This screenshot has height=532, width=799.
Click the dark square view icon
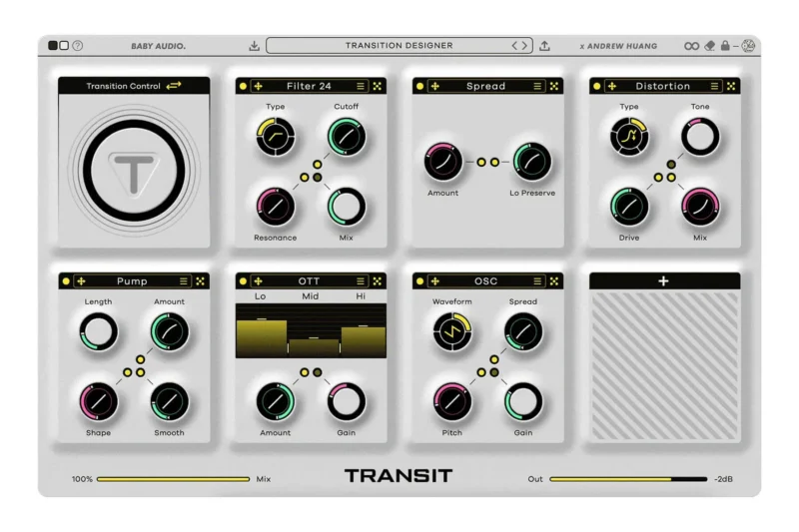pos(53,45)
